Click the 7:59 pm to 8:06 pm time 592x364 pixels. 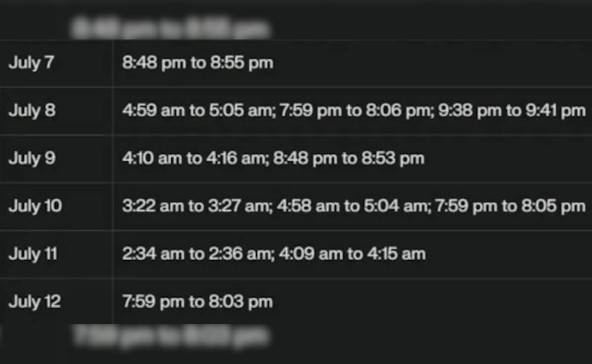coord(353,110)
